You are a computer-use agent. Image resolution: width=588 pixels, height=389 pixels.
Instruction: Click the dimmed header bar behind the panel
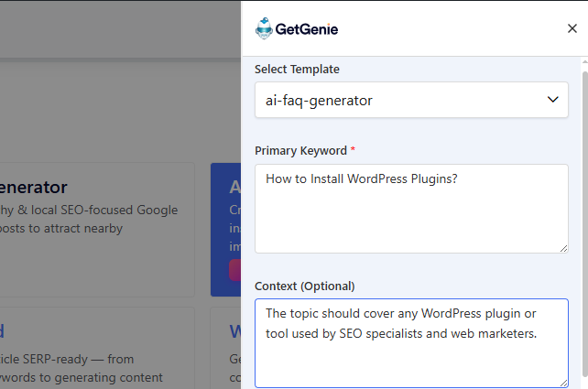point(119,28)
